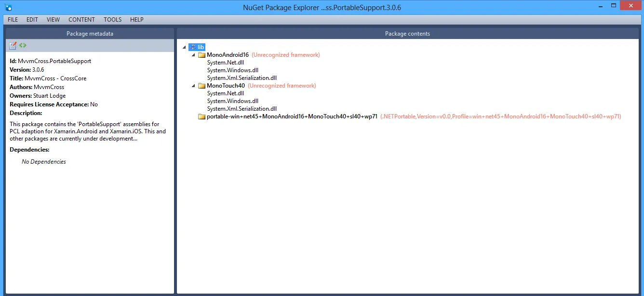Click the Title MvvmCross - CrossCore text

click(x=48, y=78)
